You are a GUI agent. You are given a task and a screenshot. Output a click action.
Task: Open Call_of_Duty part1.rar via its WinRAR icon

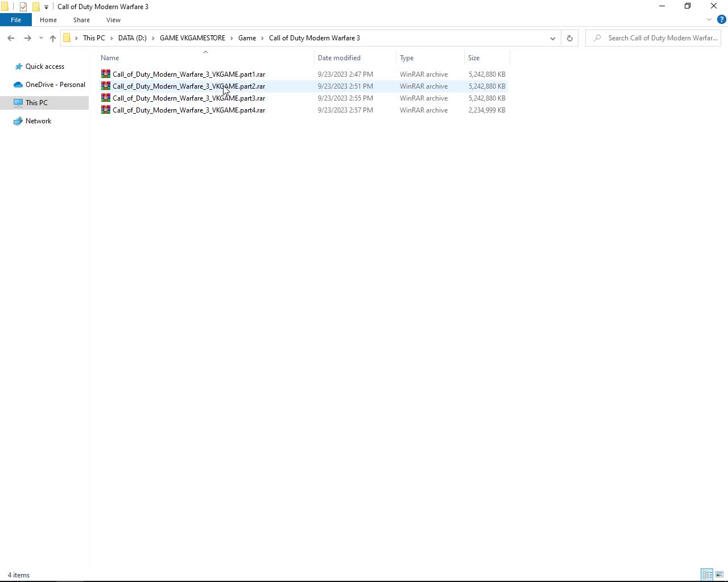tap(105, 74)
